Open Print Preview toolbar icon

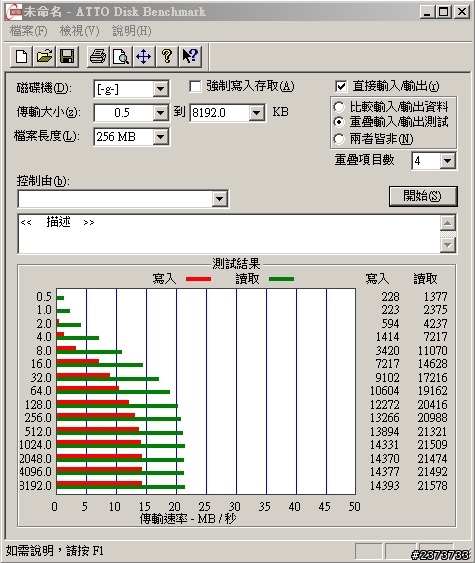click(x=121, y=56)
